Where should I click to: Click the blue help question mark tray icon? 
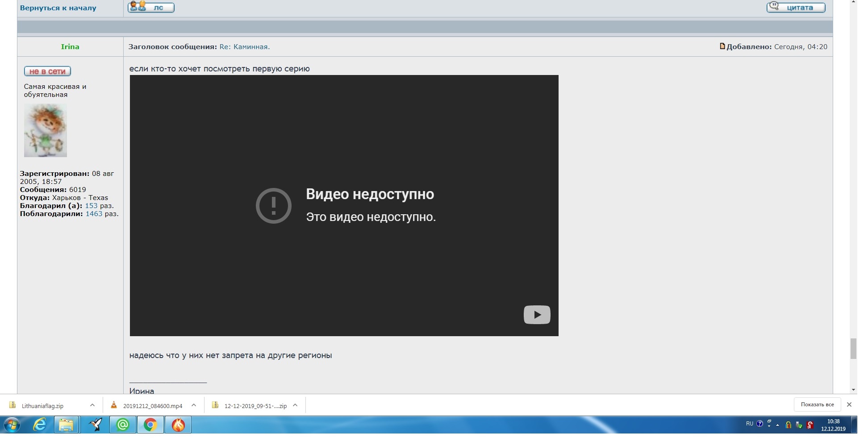pos(759,424)
